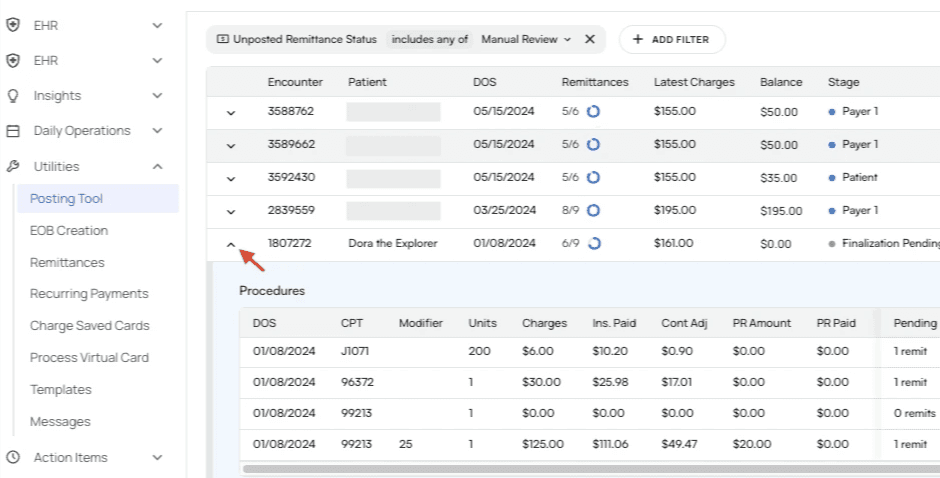Click the $111.06 insurance paid amount
This screenshot has height=478, width=940.
tap(610, 444)
